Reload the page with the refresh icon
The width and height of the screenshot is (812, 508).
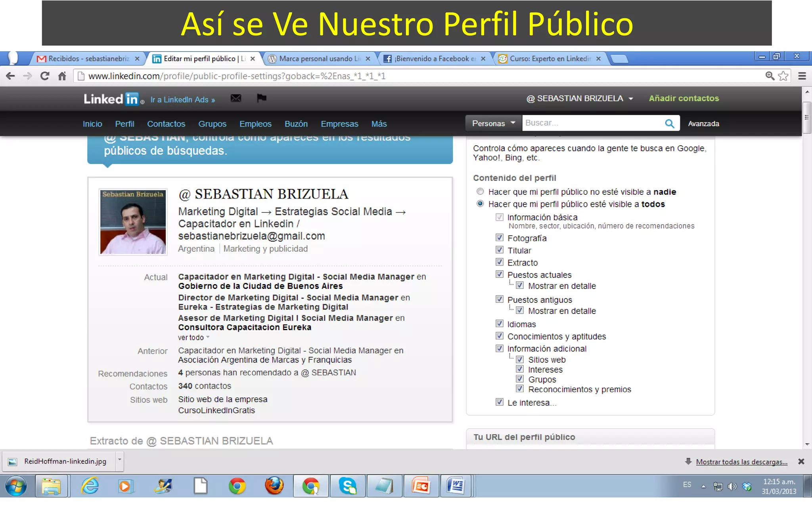tap(45, 76)
